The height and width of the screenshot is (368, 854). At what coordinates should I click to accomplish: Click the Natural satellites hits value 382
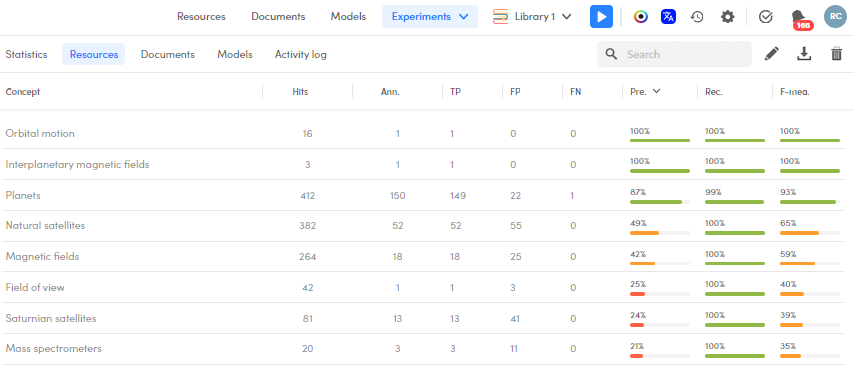[307, 225]
